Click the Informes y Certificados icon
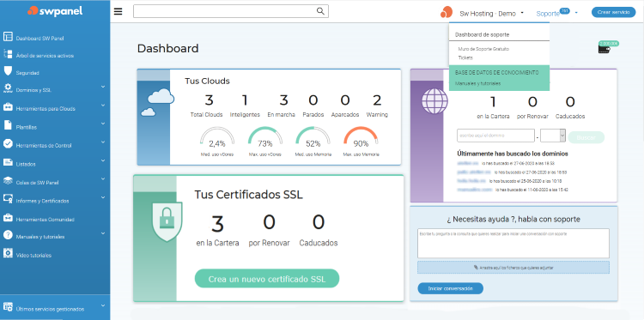The height and width of the screenshot is (320, 644). (8, 199)
